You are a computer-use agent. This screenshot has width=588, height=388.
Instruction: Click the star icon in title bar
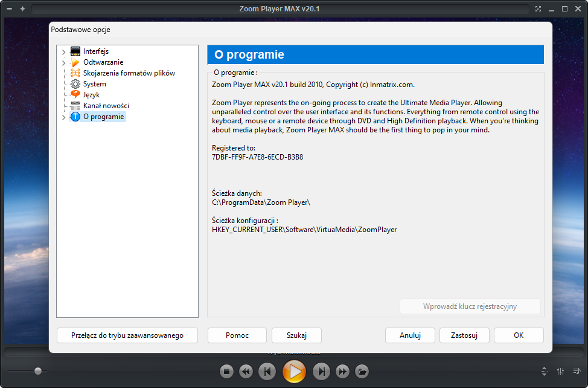coord(22,8)
